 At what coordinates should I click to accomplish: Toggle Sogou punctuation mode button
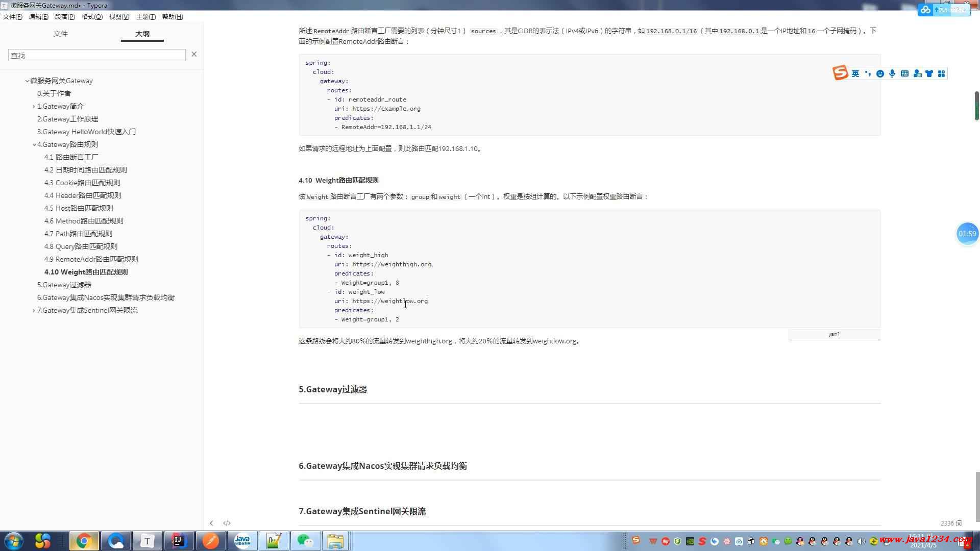[x=868, y=73]
